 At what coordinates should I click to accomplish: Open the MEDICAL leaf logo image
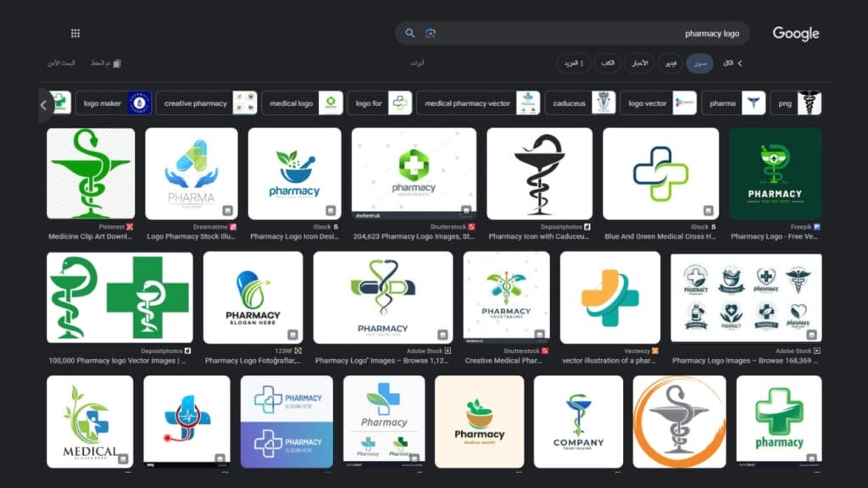[x=90, y=422]
